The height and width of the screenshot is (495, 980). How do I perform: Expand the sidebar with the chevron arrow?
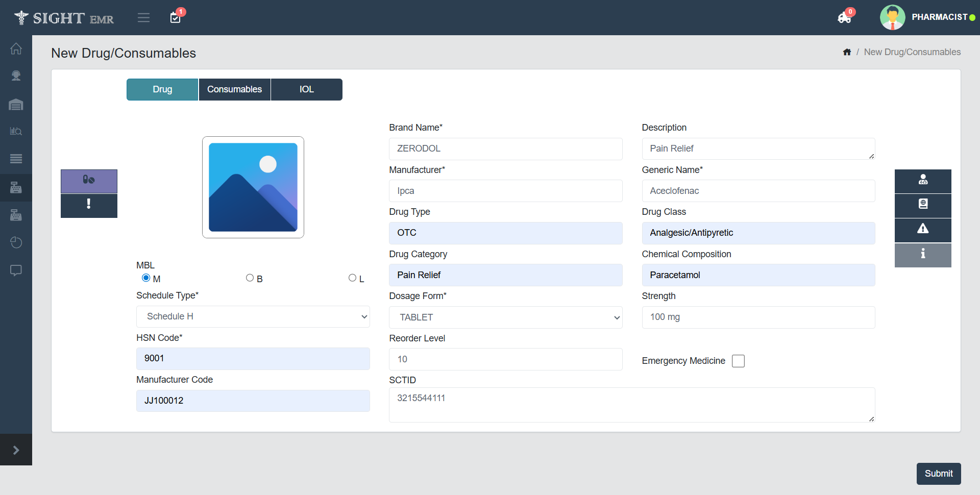tap(16, 450)
